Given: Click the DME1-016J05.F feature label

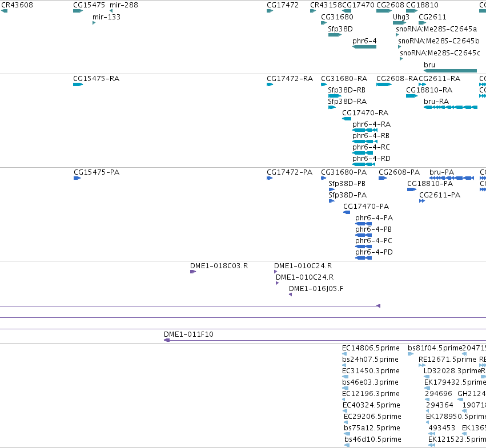Looking at the screenshot, I should 316,289.
